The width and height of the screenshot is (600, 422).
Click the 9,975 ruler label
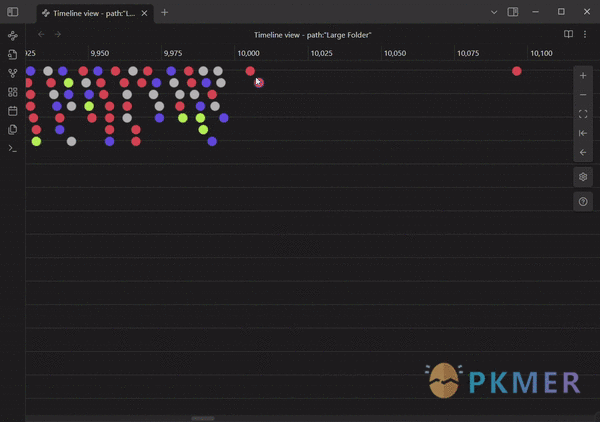point(173,53)
